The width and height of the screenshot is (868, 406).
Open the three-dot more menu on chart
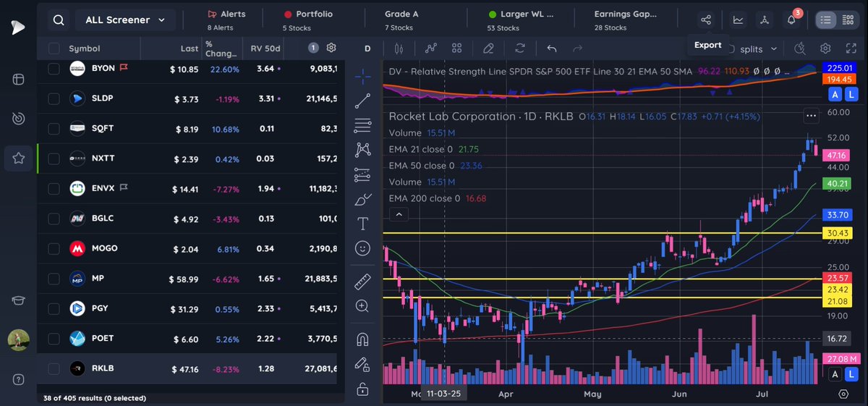click(x=811, y=116)
